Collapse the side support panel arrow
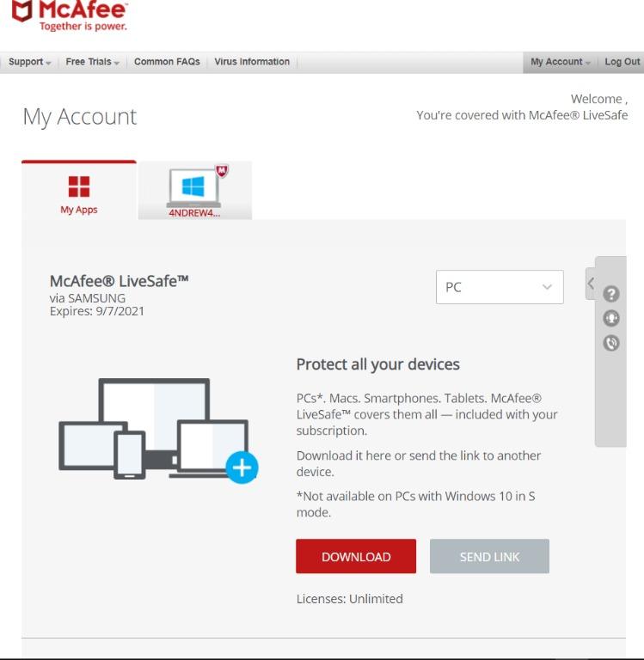This screenshot has height=660, width=644. coord(591,284)
